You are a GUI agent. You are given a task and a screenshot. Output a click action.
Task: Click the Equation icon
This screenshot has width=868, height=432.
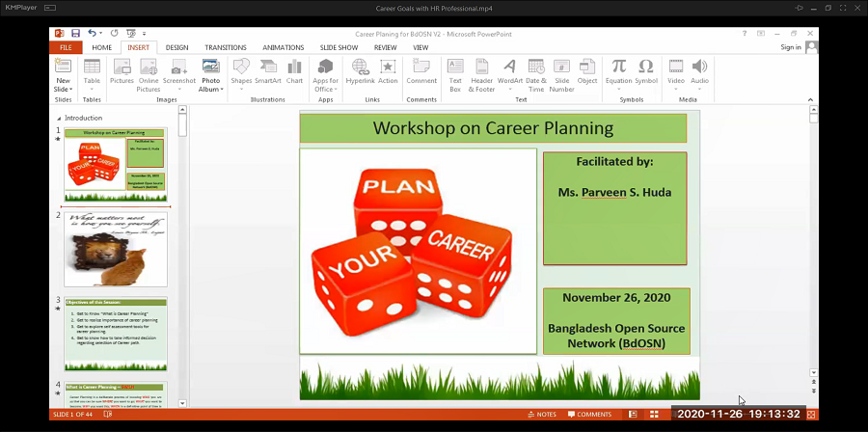tap(618, 67)
